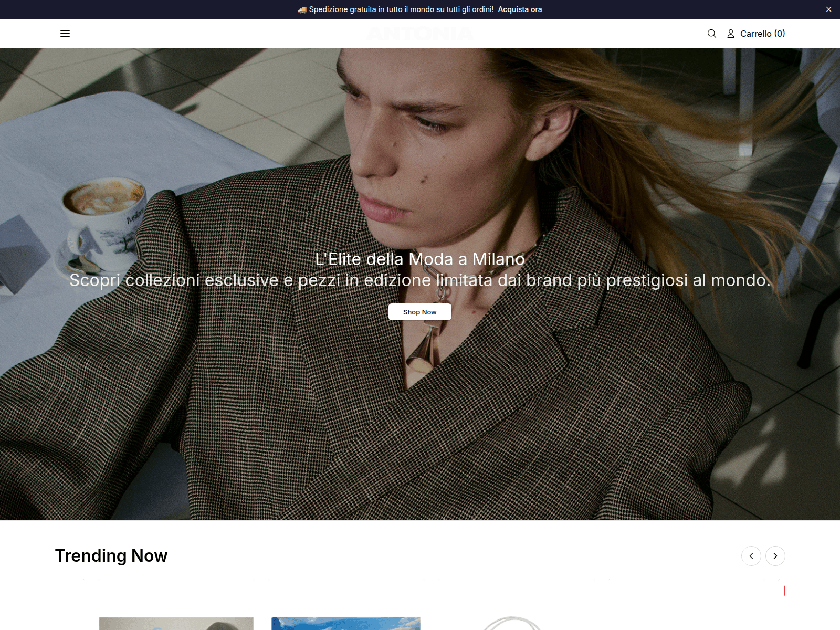
Task: Open the user account icon
Action: [731, 34]
